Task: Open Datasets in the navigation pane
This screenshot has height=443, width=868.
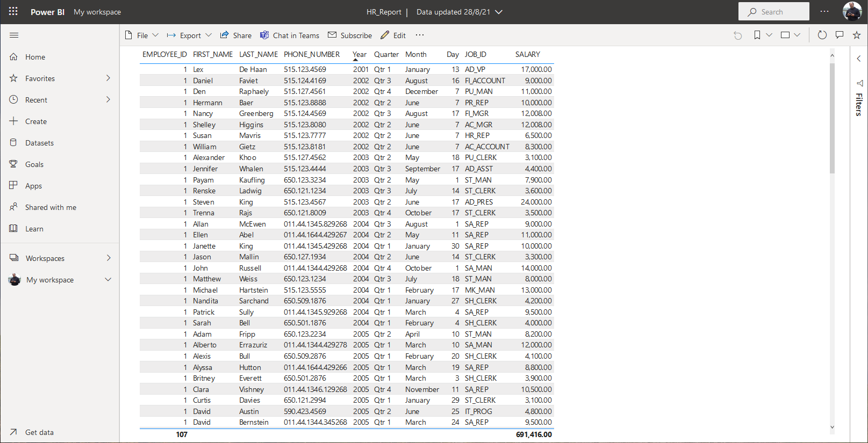Action: [39, 143]
